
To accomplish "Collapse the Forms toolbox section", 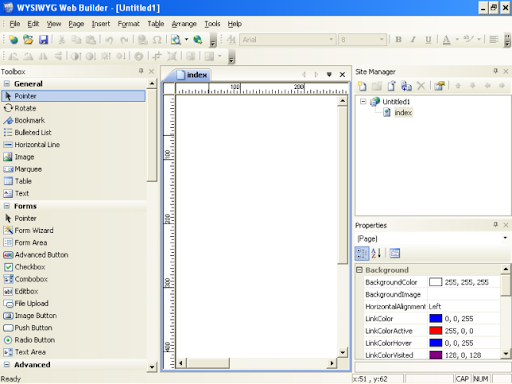I will (7, 206).
